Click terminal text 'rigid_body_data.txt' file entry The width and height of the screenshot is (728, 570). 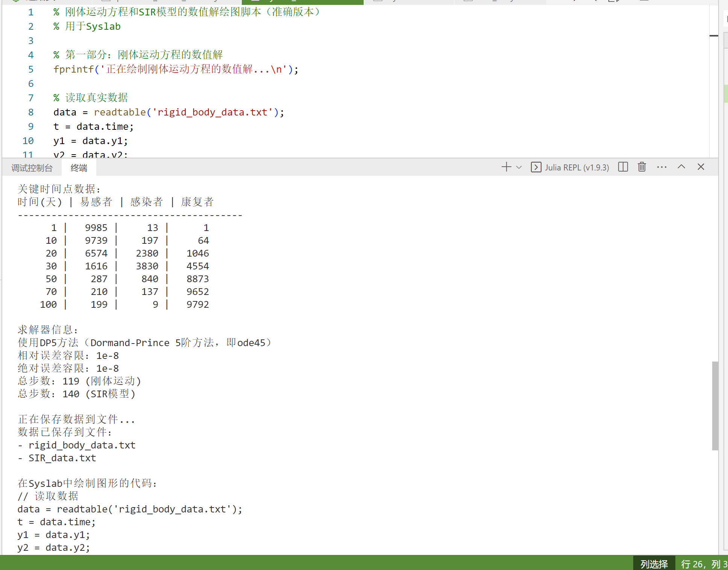pyautogui.click(x=82, y=445)
